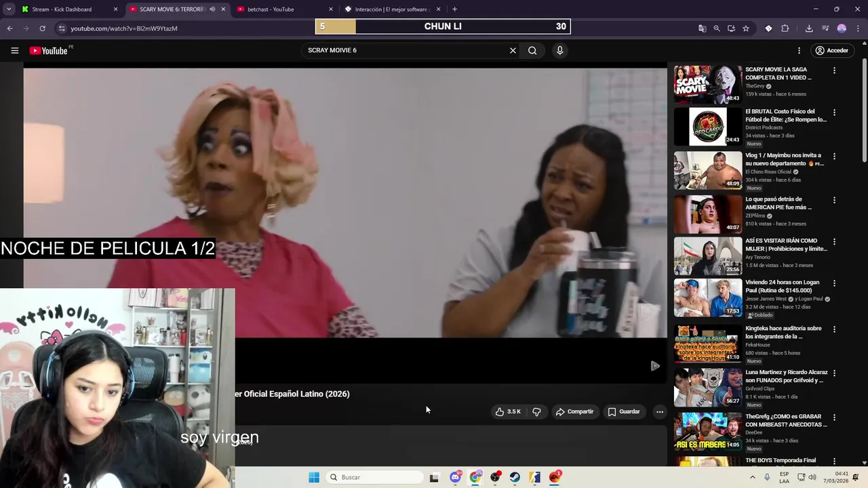This screenshot has width=868, height=488.
Task: Dislike the video with thumbs-down icon
Action: click(x=536, y=411)
